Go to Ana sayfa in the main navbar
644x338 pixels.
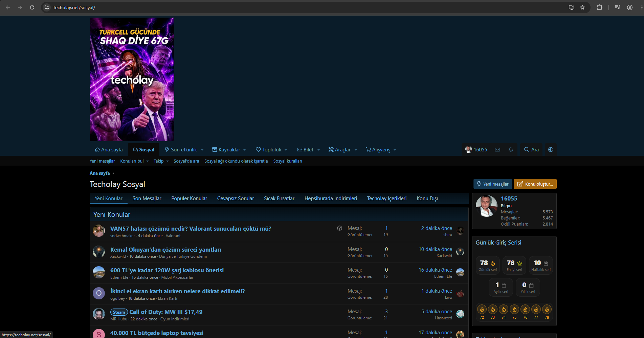click(109, 150)
